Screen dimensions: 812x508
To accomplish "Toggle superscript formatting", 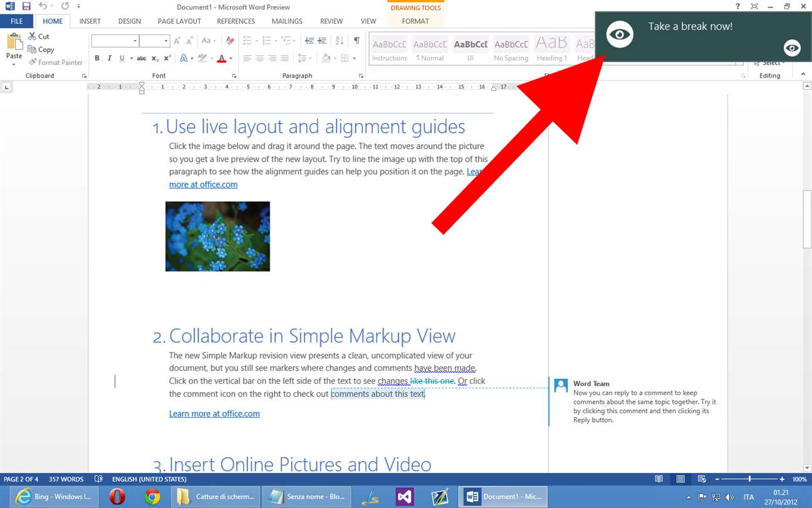I will [167, 58].
